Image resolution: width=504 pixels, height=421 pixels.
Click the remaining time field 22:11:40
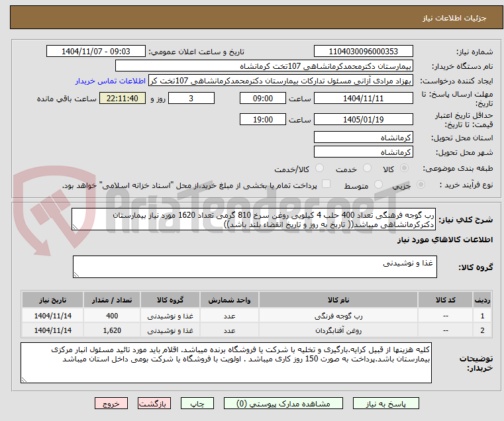pos(123,99)
